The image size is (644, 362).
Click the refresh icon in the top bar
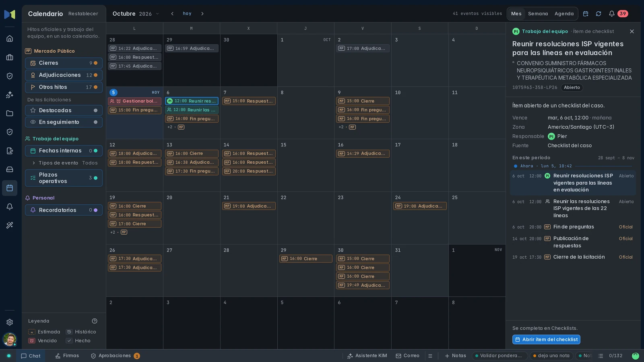click(599, 14)
